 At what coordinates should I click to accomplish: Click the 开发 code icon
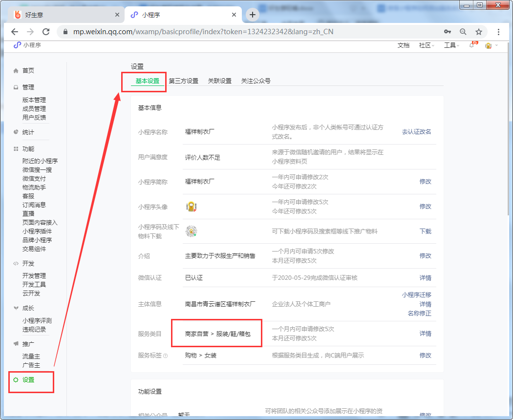tap(16, 264)
